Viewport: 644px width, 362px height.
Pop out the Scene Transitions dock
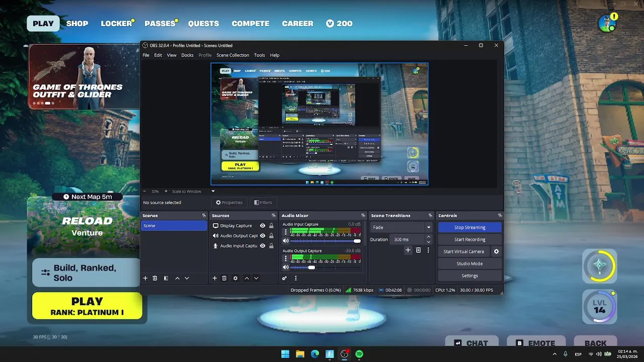click(430, 216)
